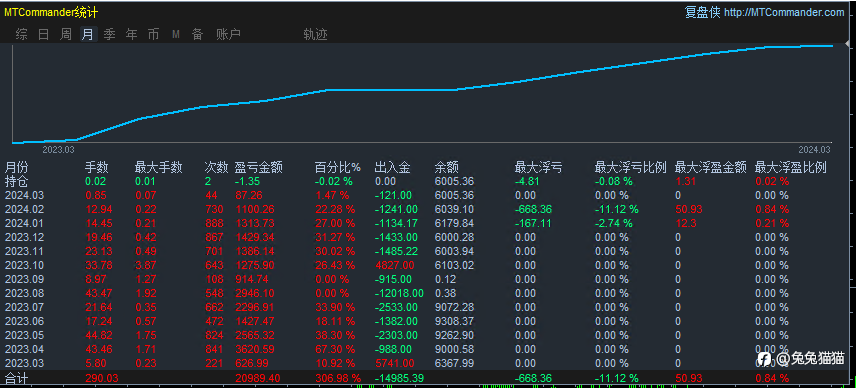The height and width of the screenshot is (388, 856).
Task: Click max floating loss ratio -2.74 %
Action: point(614,223)
